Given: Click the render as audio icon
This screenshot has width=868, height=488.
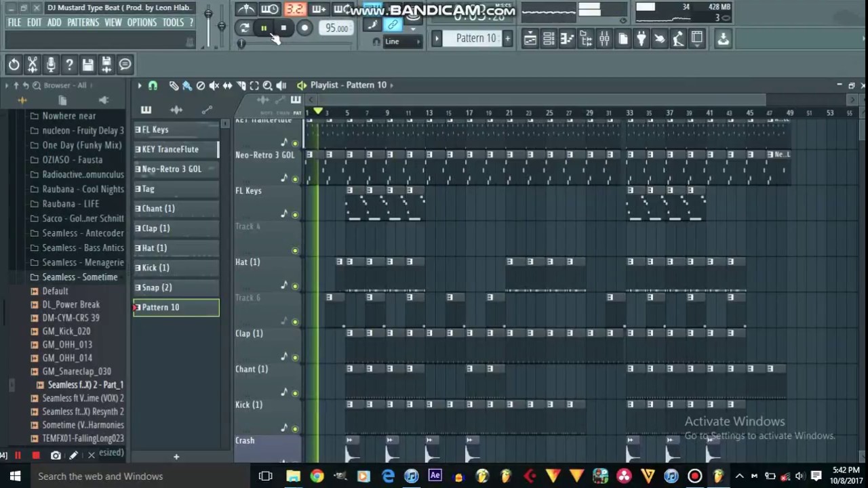Looking at the screenshot, I should (106, 64).
